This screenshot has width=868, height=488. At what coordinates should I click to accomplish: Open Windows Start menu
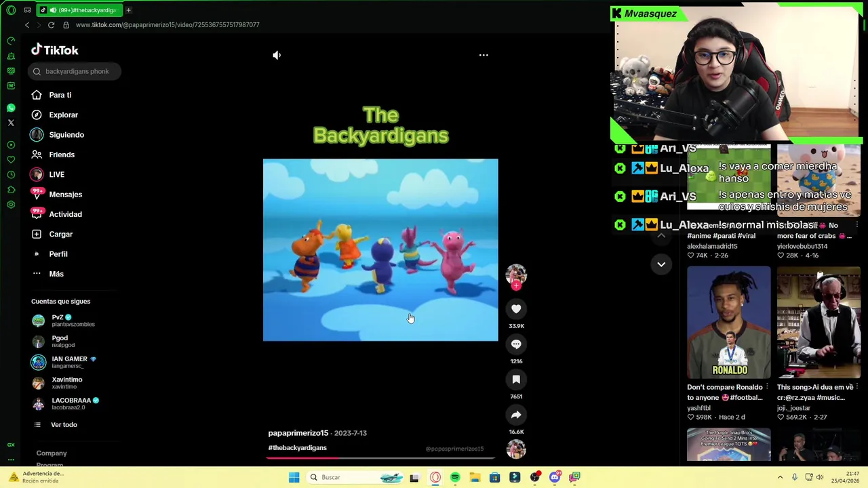point(294,477)
